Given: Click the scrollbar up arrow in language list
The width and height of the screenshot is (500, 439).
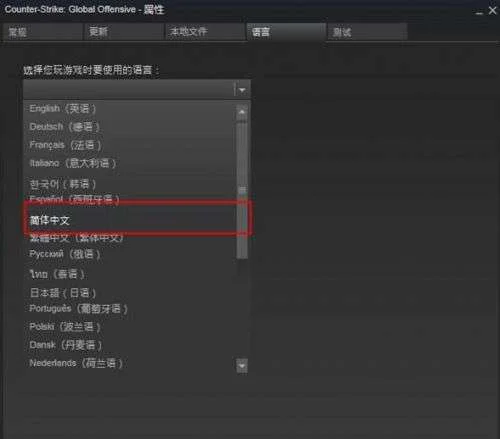Looking at the screenshot, I should pyautogui.click(x=242, y=113).
